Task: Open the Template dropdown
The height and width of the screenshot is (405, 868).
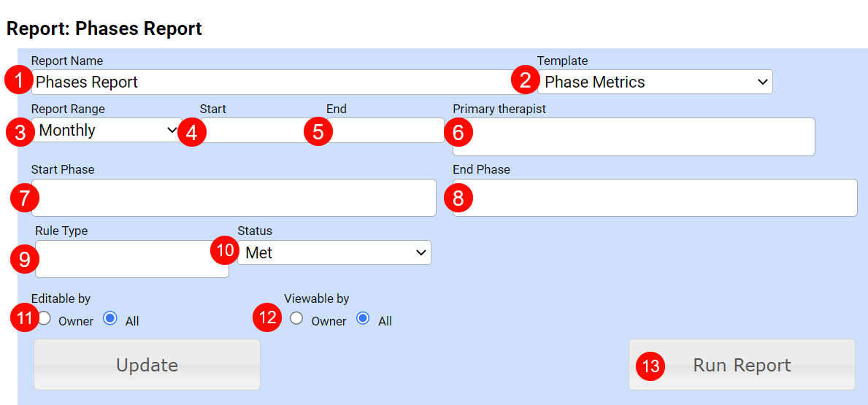Action: [x=655, y=82]
